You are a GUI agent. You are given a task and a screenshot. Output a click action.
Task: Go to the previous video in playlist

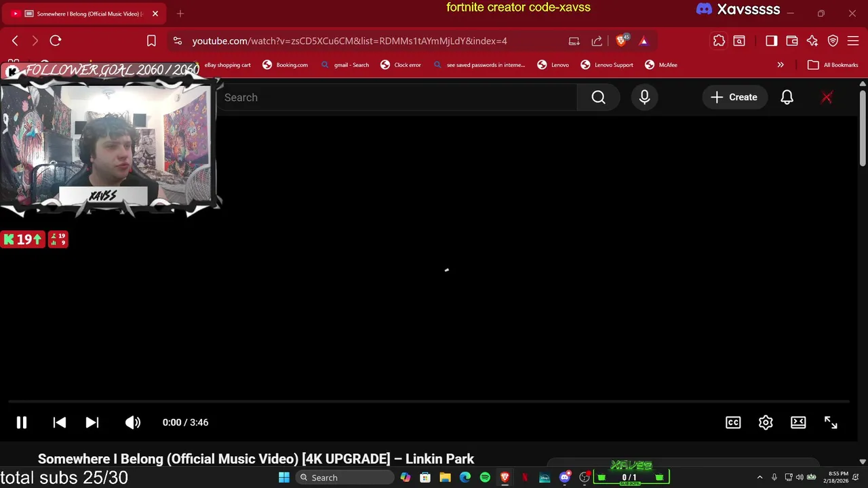point(60,422)
